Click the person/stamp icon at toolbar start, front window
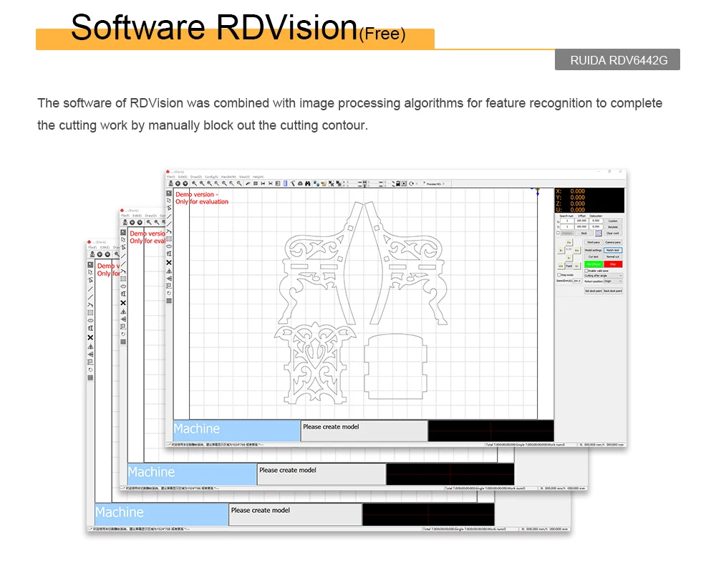 coord(171,183)
